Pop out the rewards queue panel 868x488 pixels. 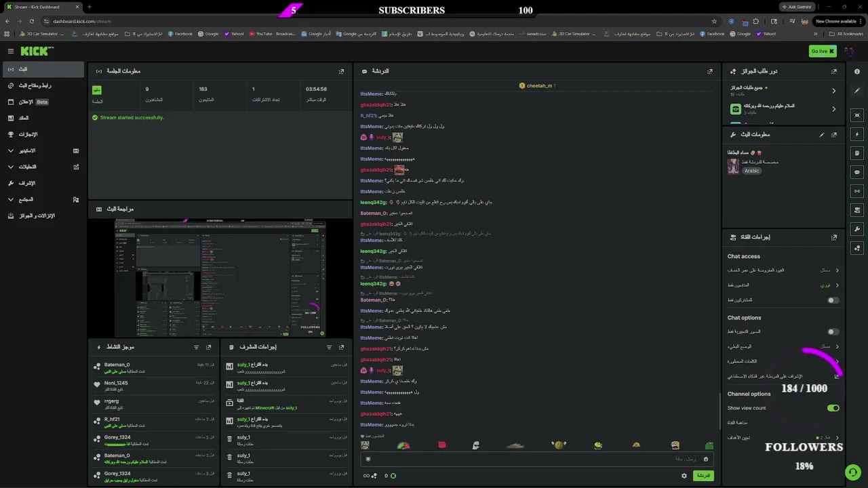[x=834, y=71]
